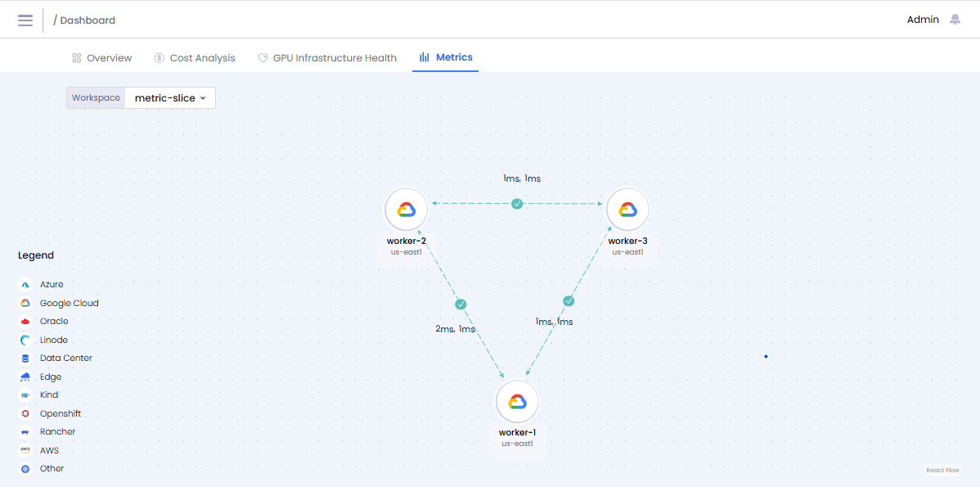Screen dimensions: 980x487
Task: Click the Admin user label
Action: tap(923, 20)
